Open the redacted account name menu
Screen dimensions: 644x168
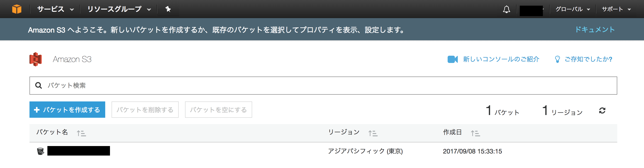pos(532,10)
